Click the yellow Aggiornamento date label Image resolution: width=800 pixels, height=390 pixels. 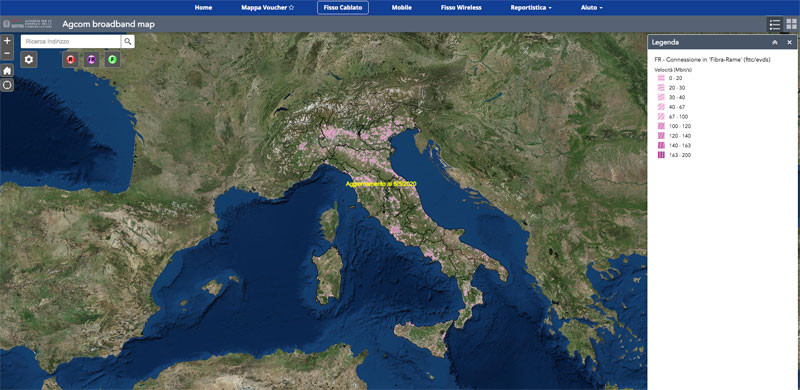point(381,184)
